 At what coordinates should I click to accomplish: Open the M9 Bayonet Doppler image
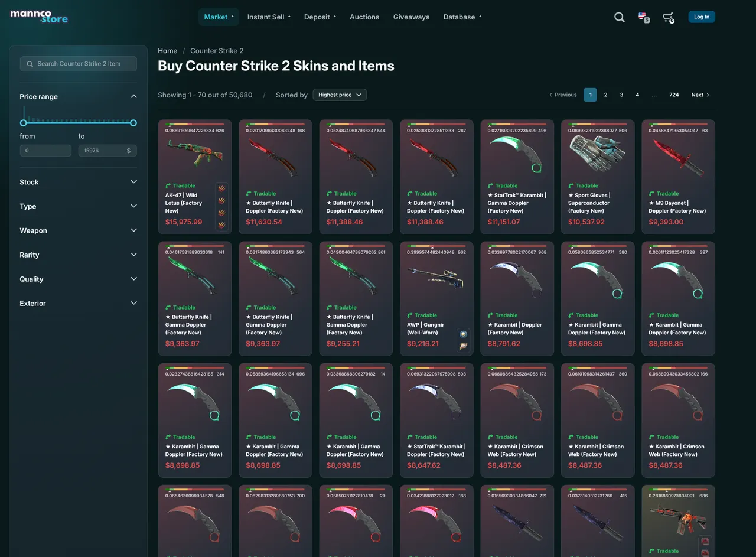point(678,157)
